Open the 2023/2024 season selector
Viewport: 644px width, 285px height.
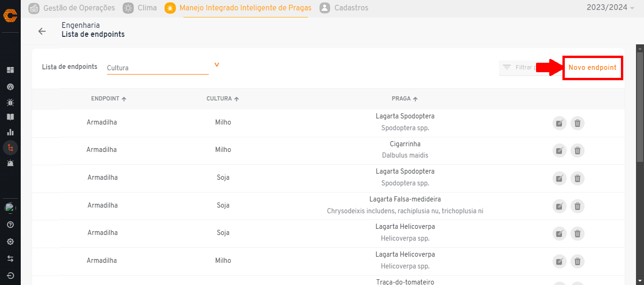pyautogui.click(x=611, y=8)
